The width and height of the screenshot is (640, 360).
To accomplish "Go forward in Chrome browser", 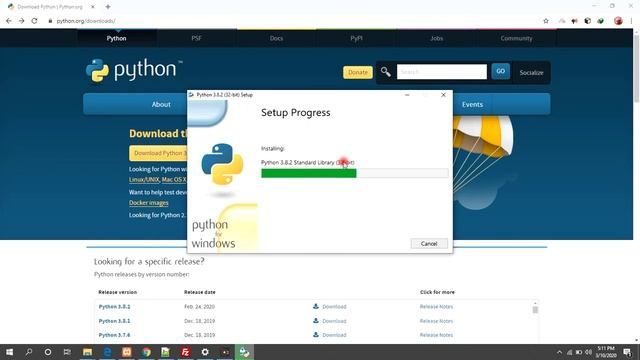I will pyautogui.click(x=22, y=21).
